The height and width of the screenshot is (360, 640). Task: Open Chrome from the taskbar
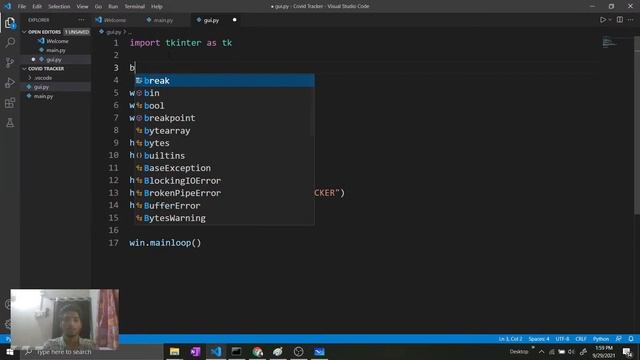(257, 351)
